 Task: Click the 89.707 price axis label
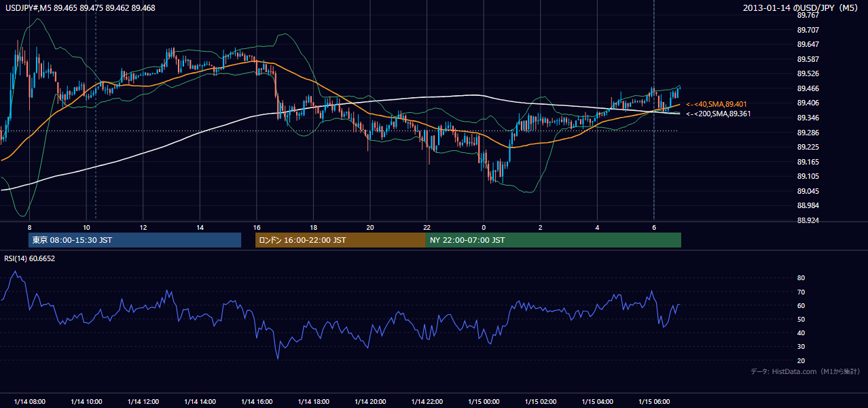pyautogui.click(x=808, y=30)
